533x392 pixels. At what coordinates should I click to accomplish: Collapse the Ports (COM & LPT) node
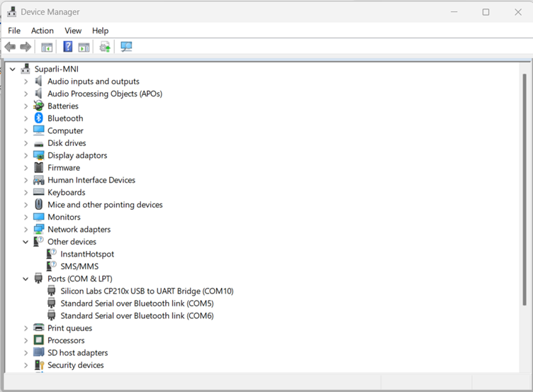[26, 279]
